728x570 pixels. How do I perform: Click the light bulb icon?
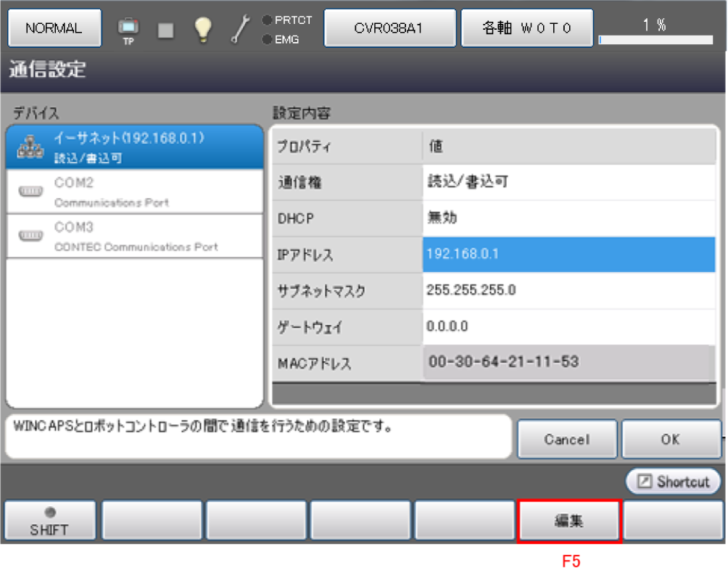coord(204,28)
